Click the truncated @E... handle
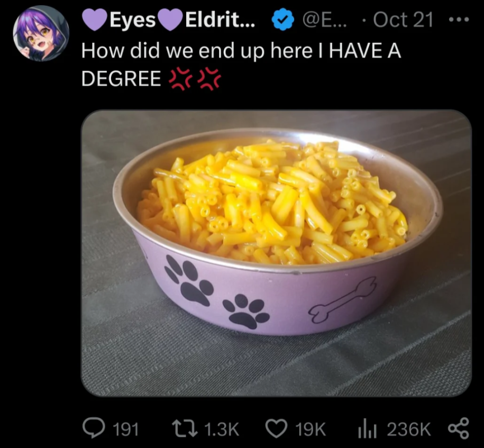 pyautogui.click(x=324, y=20)
